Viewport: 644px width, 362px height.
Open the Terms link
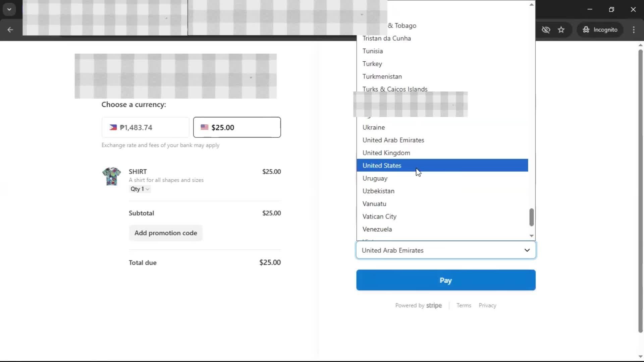click(464, 305)
